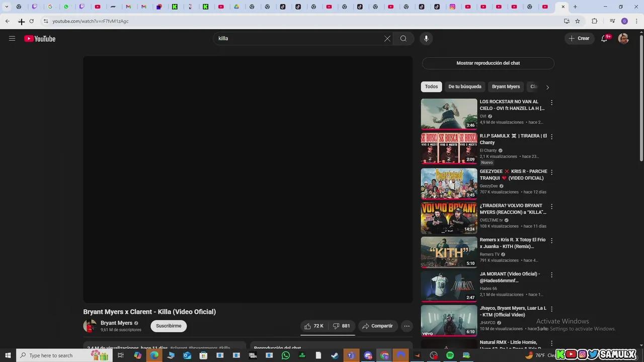
Task: Switch to the Google Drive browser tab
Action: pos(236,7)
